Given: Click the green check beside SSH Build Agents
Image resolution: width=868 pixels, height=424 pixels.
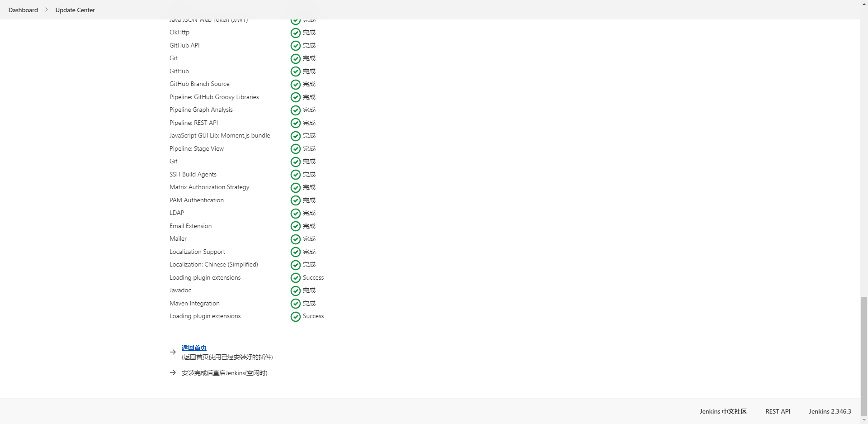Looking at the screenshot, I should (296, 175).
